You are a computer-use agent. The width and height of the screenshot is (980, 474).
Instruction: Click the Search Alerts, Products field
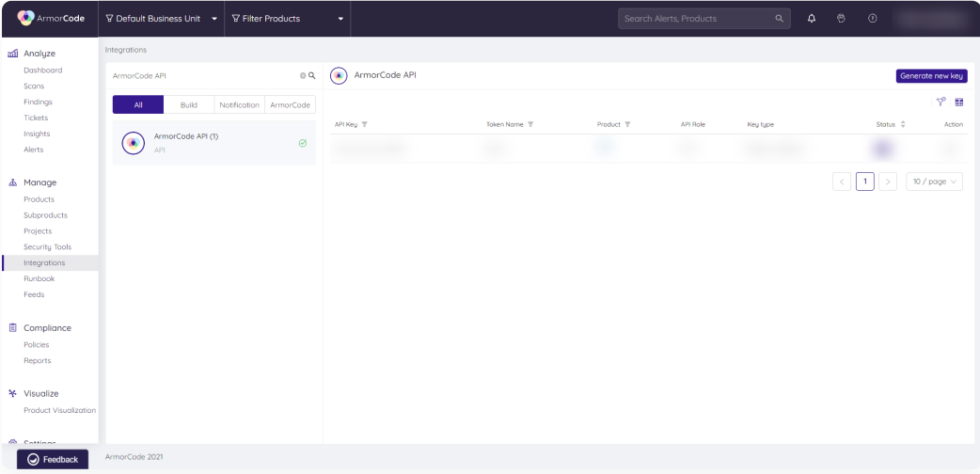point(704,19)
